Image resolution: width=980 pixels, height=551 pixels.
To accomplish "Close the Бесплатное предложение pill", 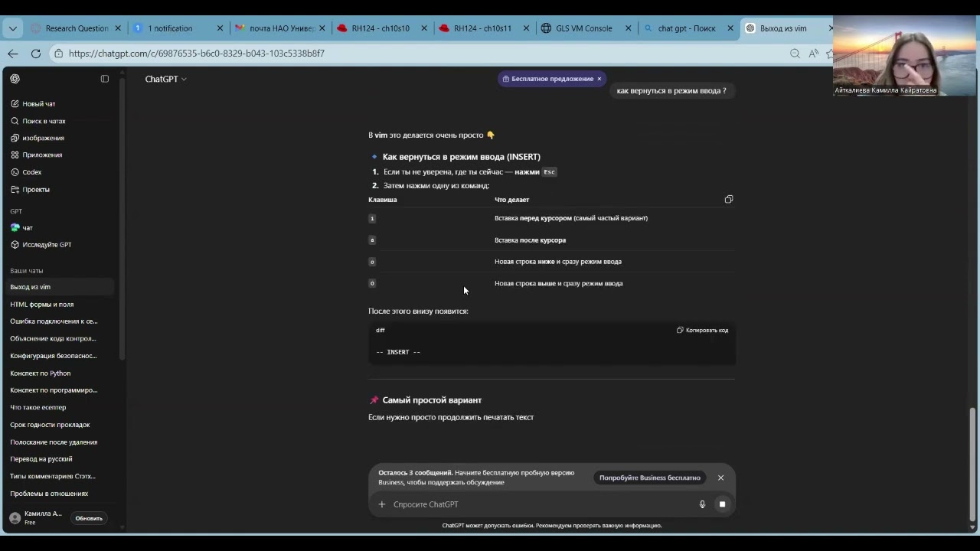I will click(599, 79).
